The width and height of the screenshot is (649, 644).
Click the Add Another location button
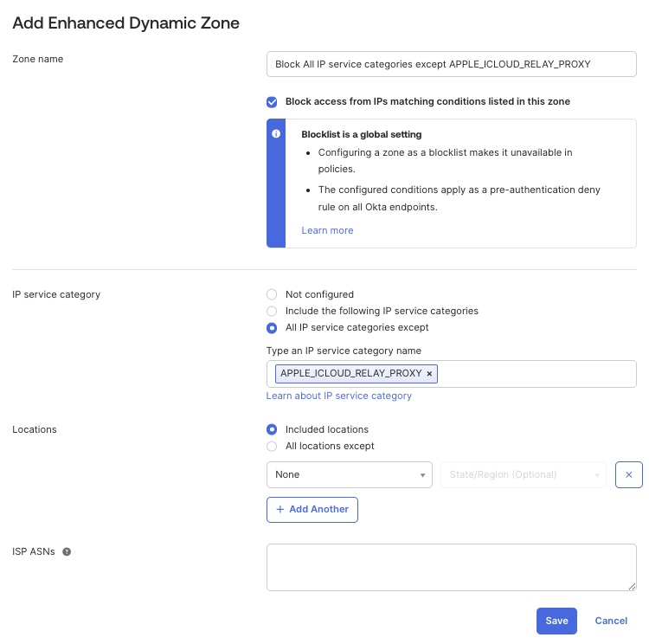[x=312, y=509]
